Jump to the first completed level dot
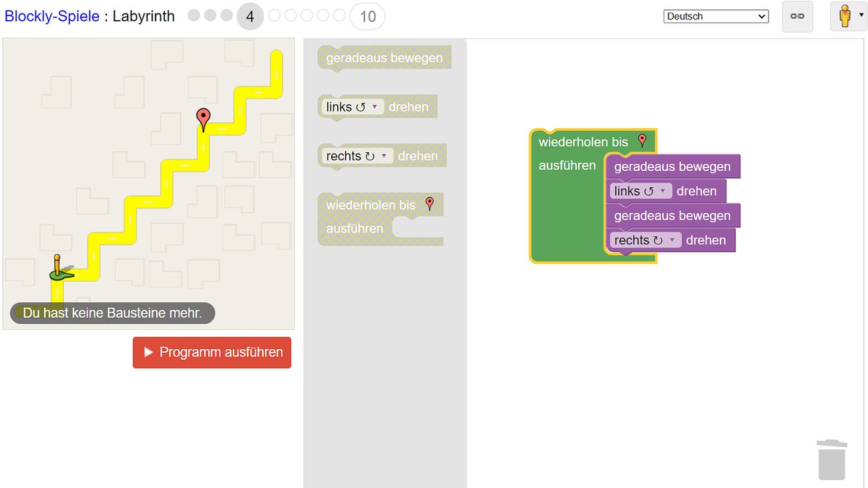Viewport: 868px width, 488px height. [194, 15]
